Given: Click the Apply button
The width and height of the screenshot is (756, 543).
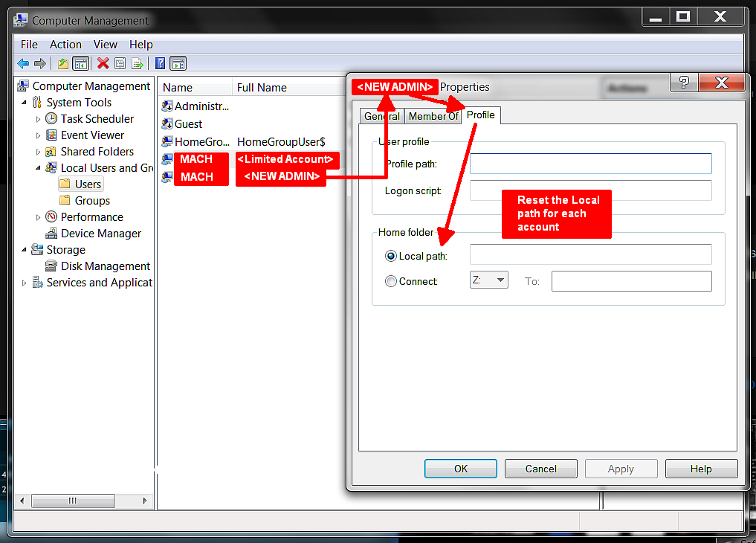Looking at the screenshot, I should coord(621,469).
